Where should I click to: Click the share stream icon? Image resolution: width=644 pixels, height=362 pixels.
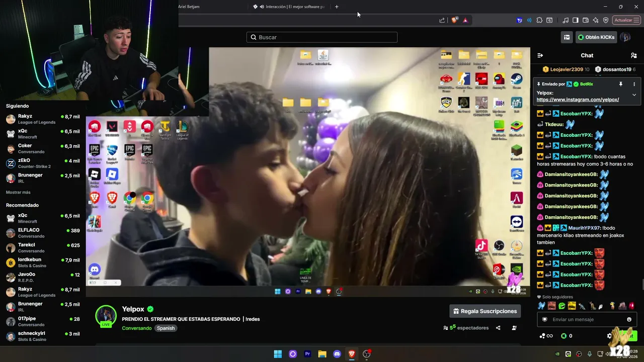point(498,328)
